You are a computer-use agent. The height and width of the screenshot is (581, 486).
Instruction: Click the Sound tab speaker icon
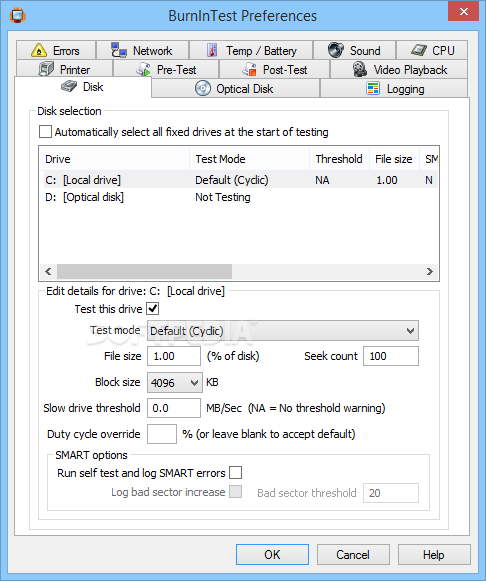336,50
